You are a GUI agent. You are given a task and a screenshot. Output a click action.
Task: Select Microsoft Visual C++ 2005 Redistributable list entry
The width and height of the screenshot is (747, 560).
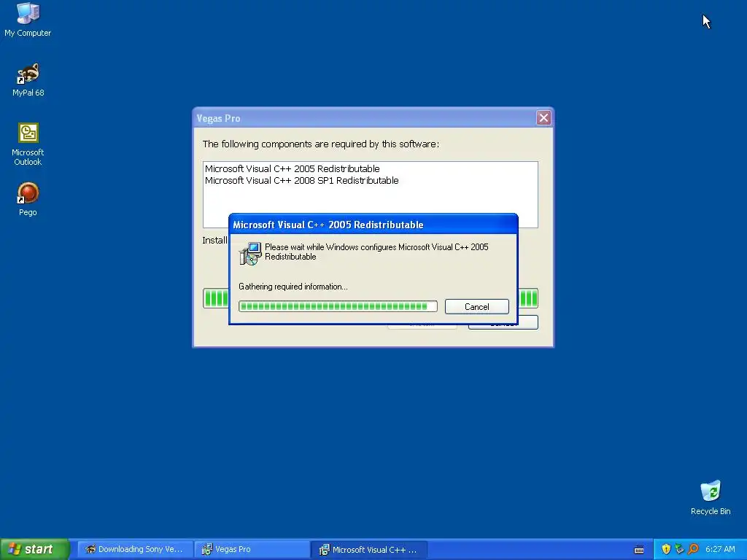pos(292,168)
